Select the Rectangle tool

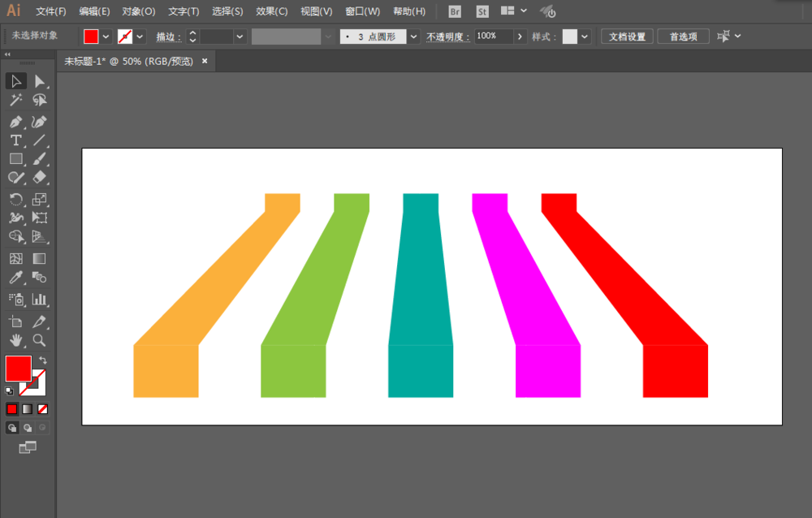pyautogui.click(x=16, y=159)
